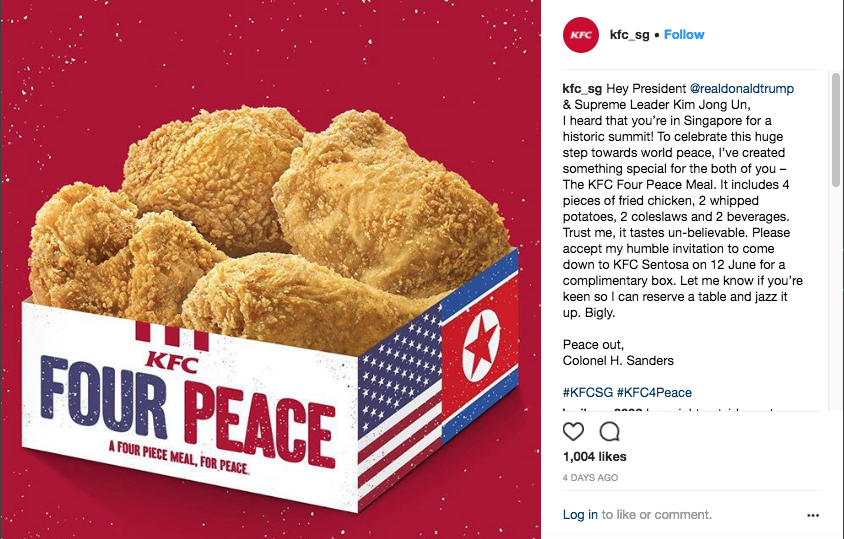
Task: Click the speech bubble comment icon
Action: [x=609, y=431]
